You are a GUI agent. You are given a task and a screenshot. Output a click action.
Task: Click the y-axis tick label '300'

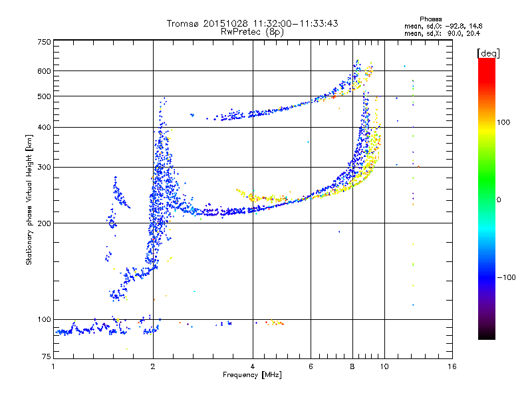pos(44,168)
